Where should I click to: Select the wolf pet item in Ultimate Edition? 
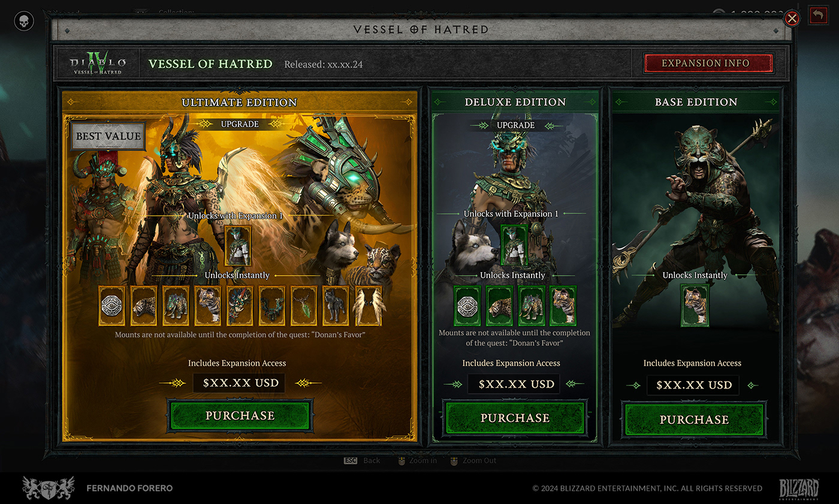[336, 306]
